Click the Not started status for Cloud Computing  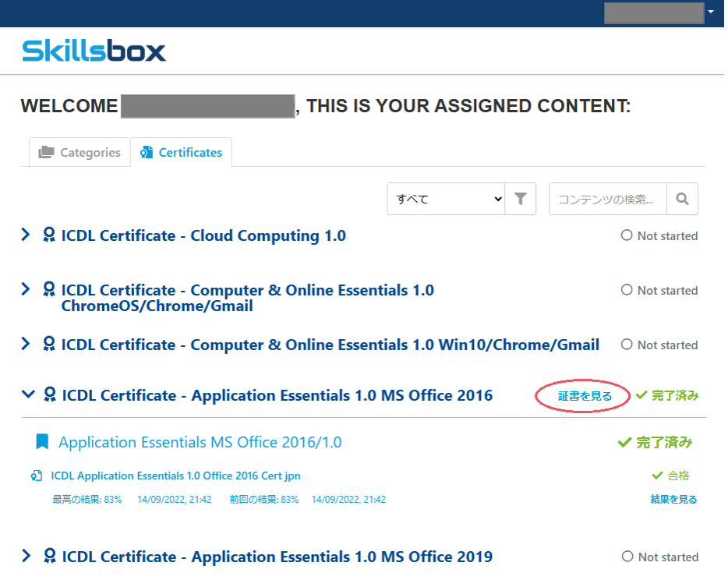point(659,236)
